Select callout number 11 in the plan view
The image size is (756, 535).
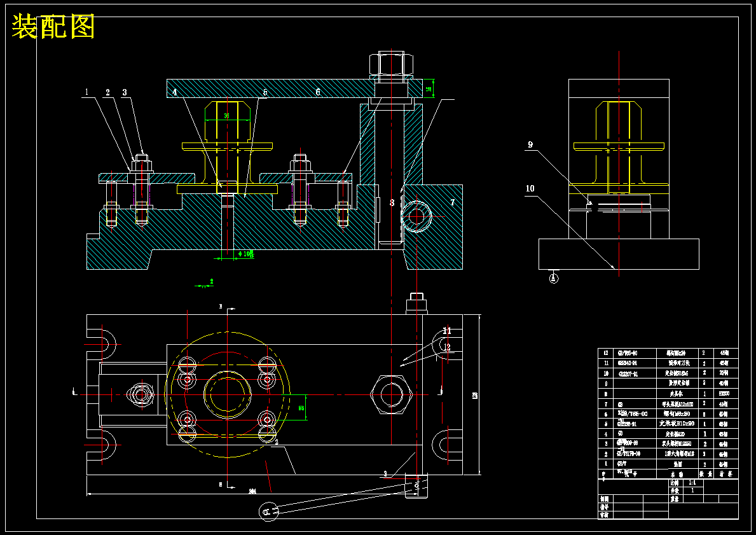pyautogui.click(x=447, y=330)
